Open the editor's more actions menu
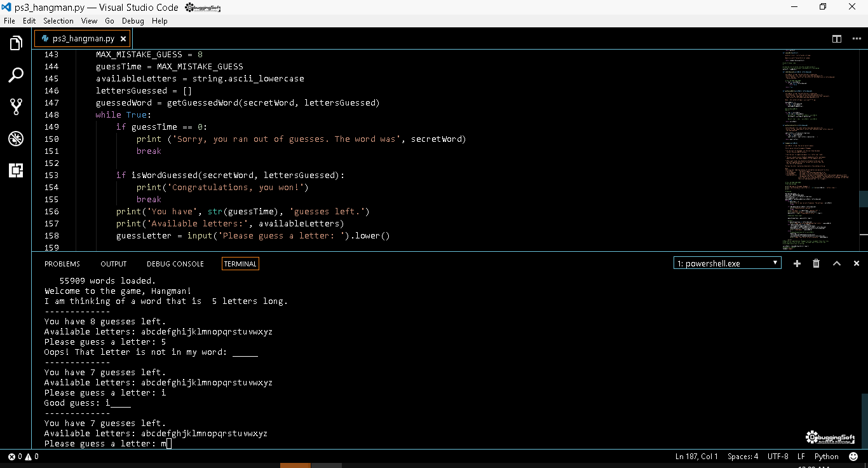The width and height of the screenshot is (868, 468). 856,39
